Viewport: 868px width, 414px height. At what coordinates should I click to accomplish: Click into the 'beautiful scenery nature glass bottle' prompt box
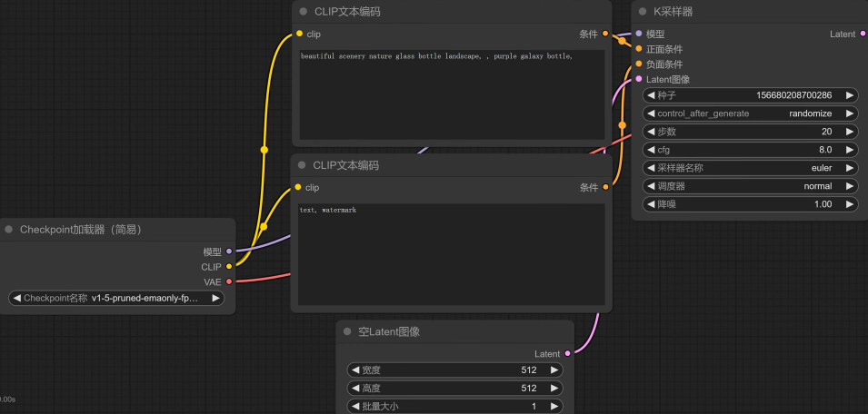click(x=452, y=94)
